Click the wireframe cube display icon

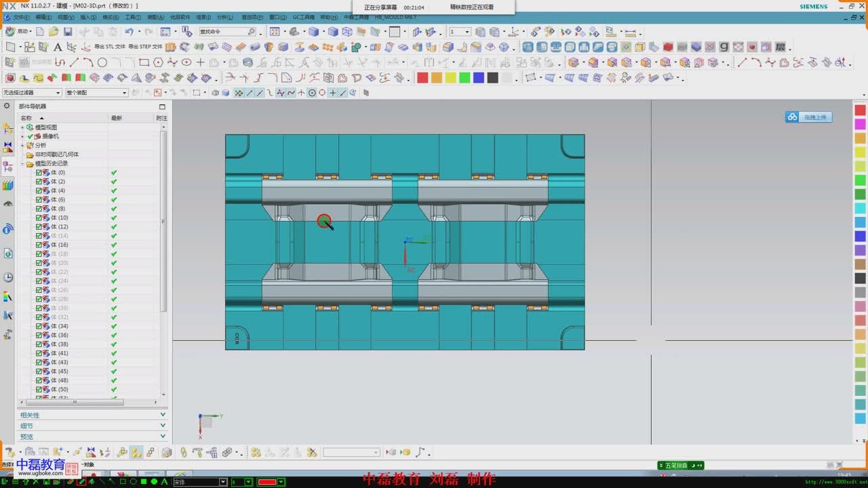(x=347, y=32)
